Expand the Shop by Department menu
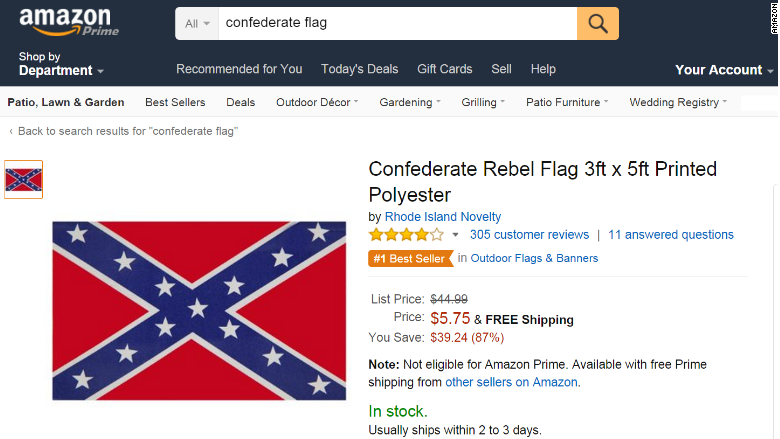This screenshot has height=439, width=780. [60, 64]
